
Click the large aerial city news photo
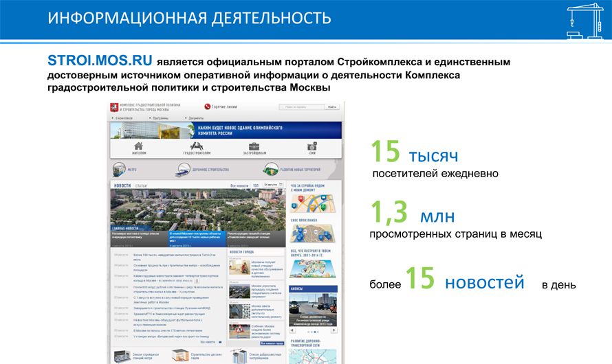tap(198, 209)
